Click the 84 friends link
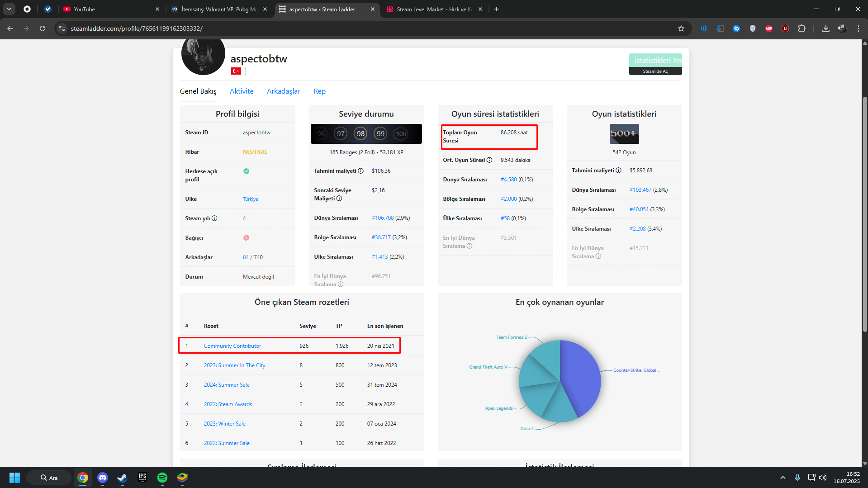 (246, 257)
